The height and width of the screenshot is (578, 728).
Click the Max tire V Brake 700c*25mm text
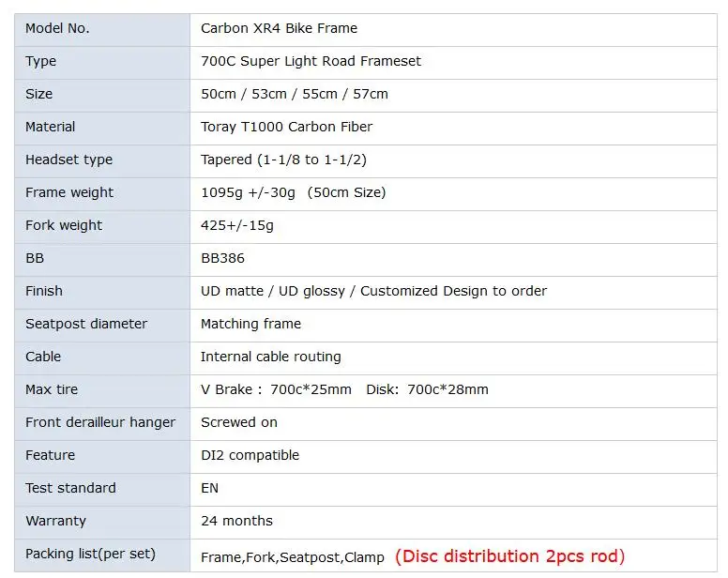(x=276, y=389)
